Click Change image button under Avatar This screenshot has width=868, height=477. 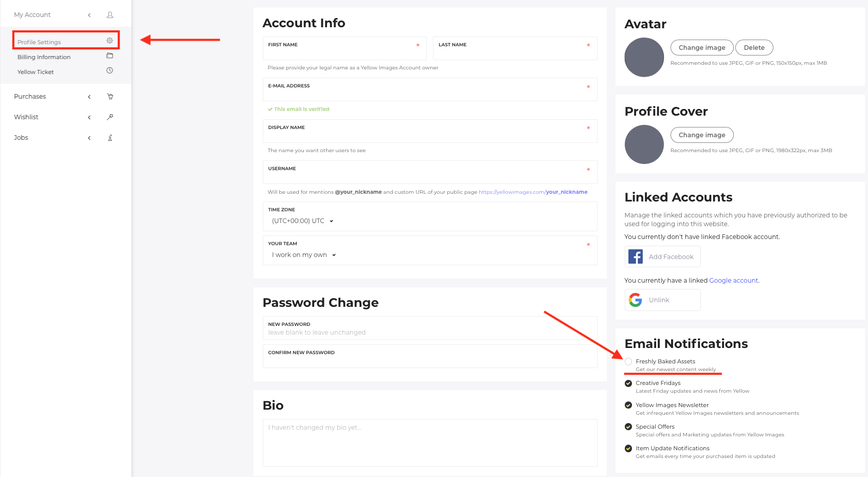(x=702, y=47)
